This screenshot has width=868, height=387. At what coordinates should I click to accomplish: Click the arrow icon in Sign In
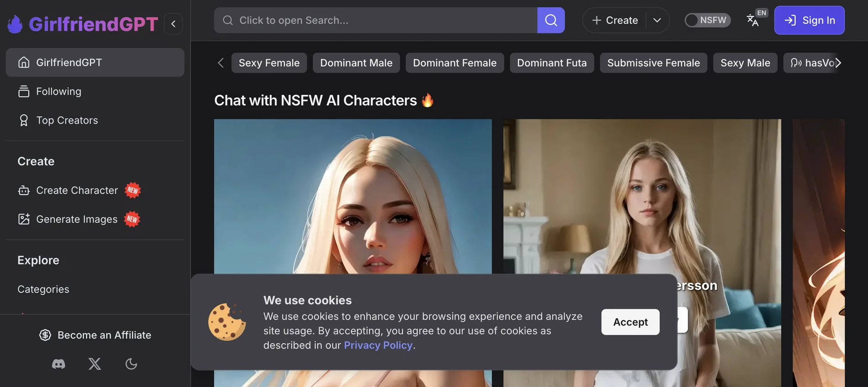(790, 20)
